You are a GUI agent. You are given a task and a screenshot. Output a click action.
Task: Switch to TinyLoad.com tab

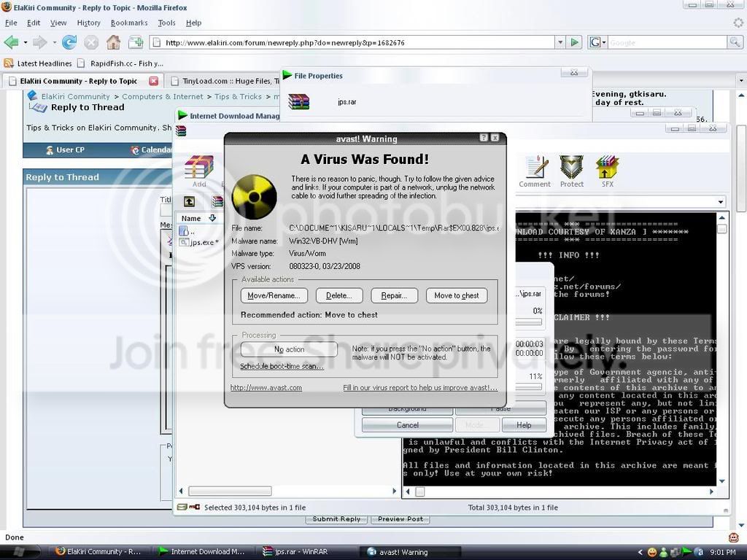[x=223, y=81]
